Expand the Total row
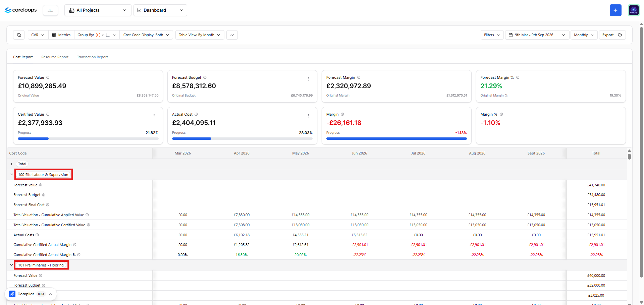644x305 pixels. [11, 164]
